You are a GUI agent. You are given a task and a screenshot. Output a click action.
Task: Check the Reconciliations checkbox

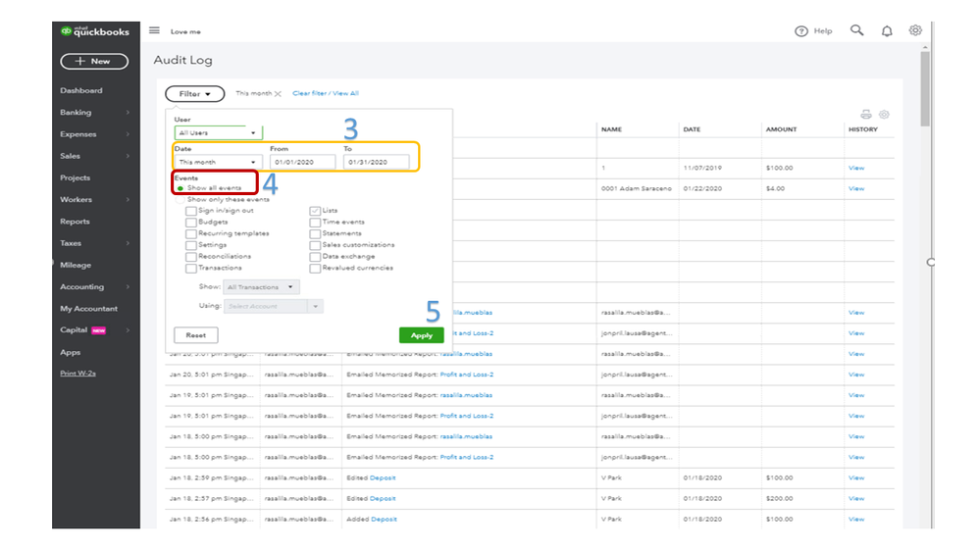190,257
